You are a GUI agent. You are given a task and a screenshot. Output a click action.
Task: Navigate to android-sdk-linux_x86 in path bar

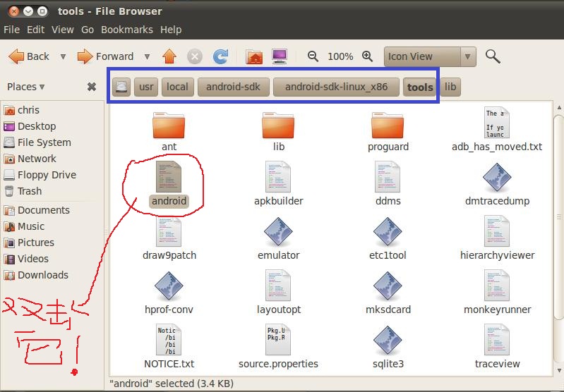tap(336, 87)
